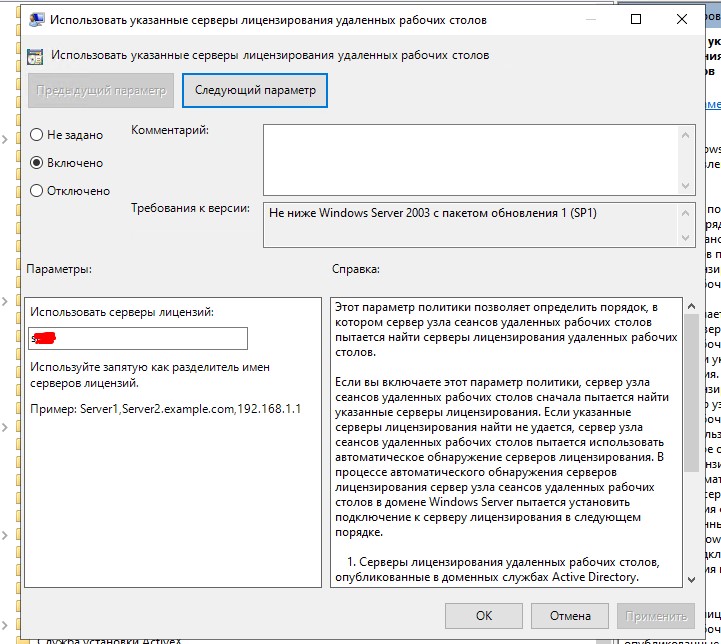Click the help text scrollbar thumb

[691, 393]
